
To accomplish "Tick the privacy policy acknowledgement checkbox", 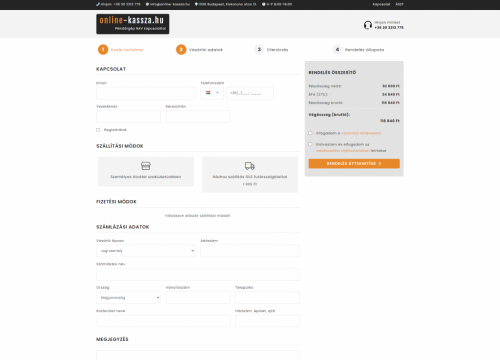I will (x=310, y=144).
